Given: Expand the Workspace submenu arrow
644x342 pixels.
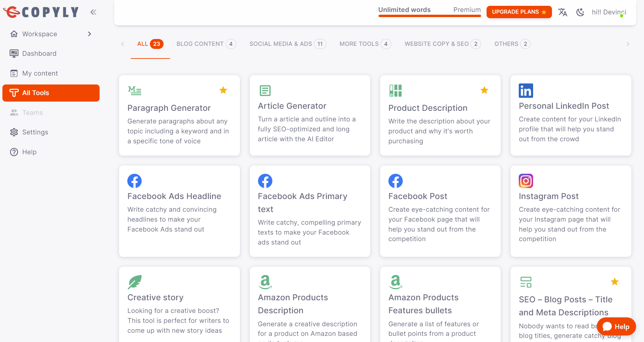Looking at the screenshot, I should pyautogui.click(x=90, y=34).
